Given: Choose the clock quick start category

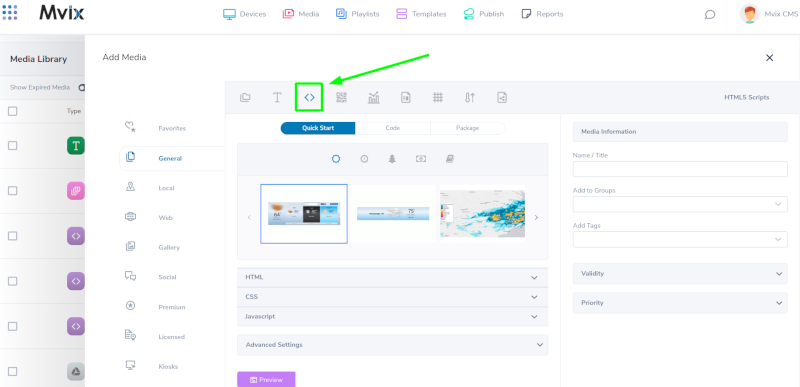Looking at the screenshot, I should pos(364,159).
